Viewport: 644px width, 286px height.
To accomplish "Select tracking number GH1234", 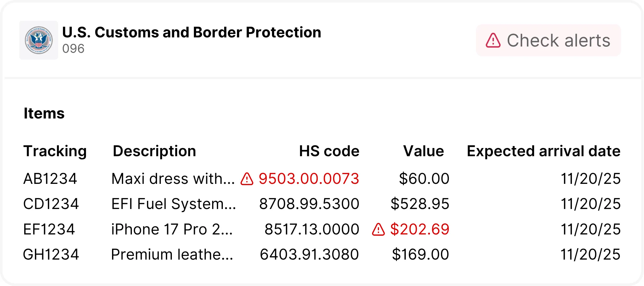I will click(x=51, y=255).
